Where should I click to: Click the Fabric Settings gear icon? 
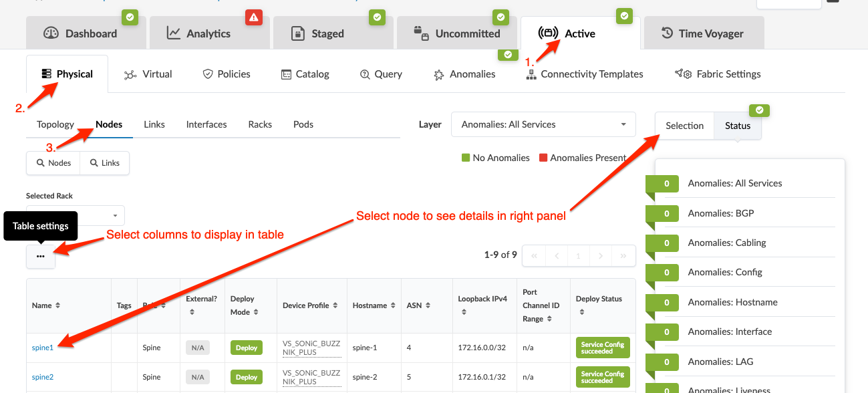[x=683, y=74]
